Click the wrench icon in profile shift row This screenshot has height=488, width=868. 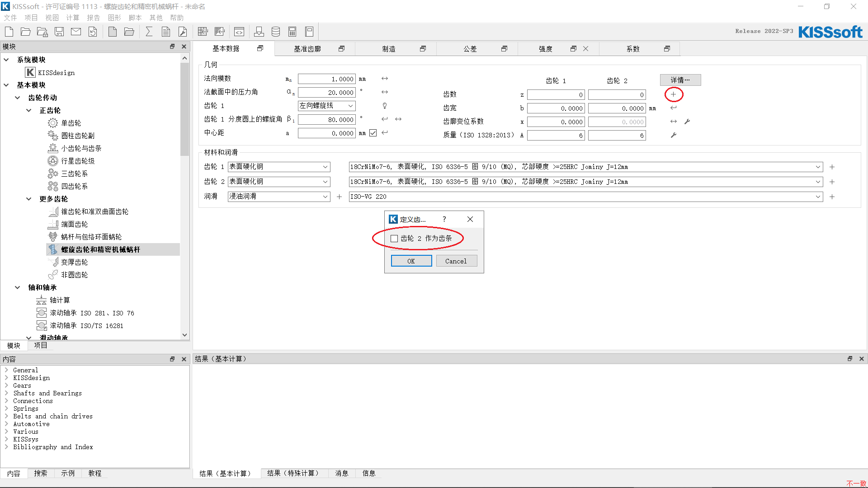[x=687, y=122]
